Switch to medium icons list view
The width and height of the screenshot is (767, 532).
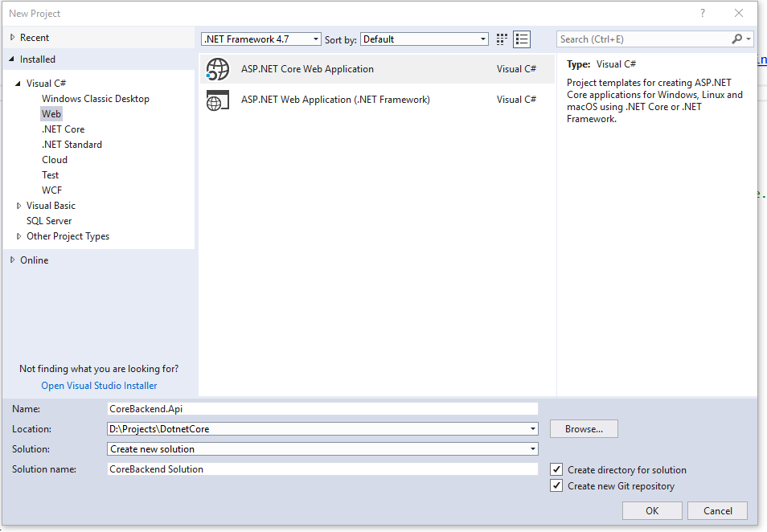point(522,39)
